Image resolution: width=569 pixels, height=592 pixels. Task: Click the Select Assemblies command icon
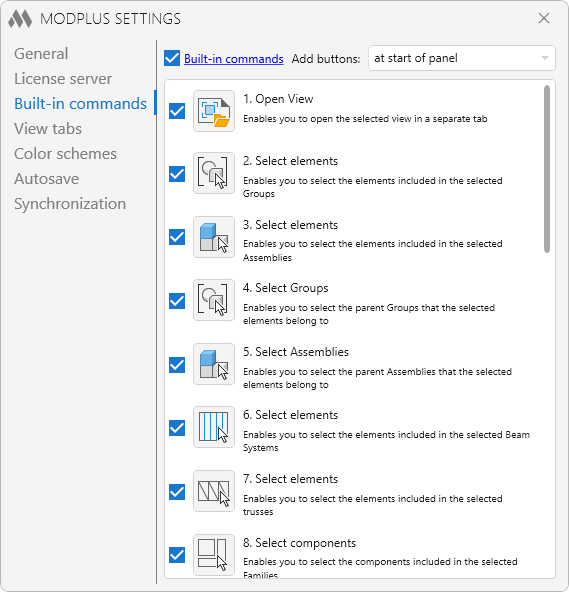pyautogui.click(x=214, y=364)
